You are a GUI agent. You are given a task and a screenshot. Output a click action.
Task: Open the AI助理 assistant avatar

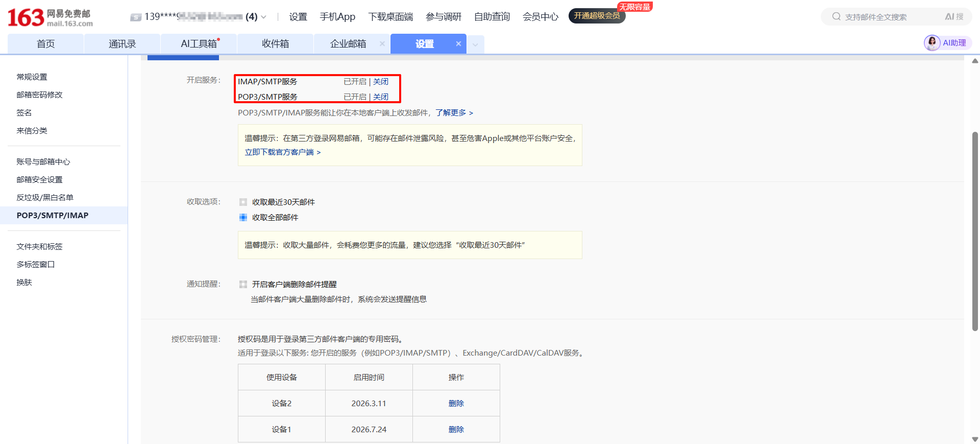932,43
